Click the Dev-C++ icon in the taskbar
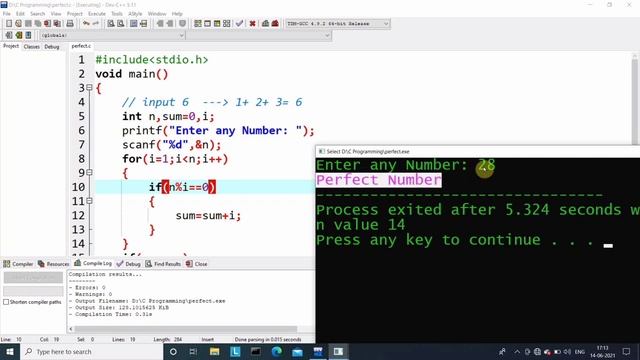This screenshot has width=640, height=360. tap(318, 351)
